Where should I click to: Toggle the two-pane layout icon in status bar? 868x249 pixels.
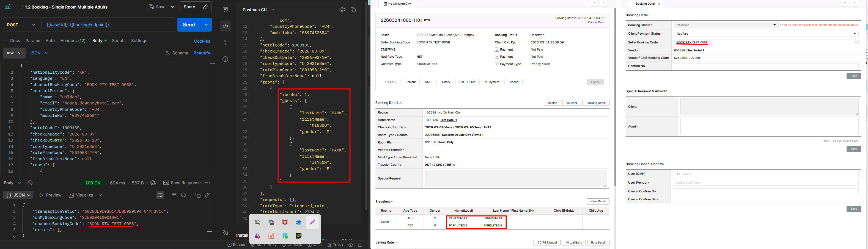click(x=360, y=245)
